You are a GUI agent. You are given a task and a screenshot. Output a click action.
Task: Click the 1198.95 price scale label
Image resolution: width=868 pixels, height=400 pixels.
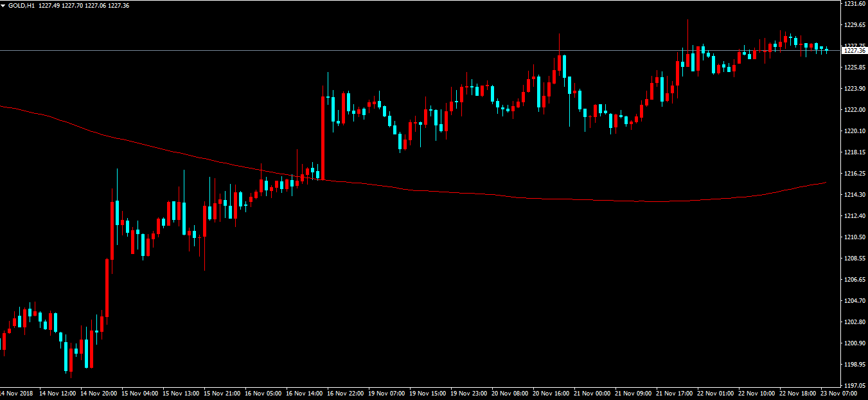pyautogui.click(x=854, y=365)
